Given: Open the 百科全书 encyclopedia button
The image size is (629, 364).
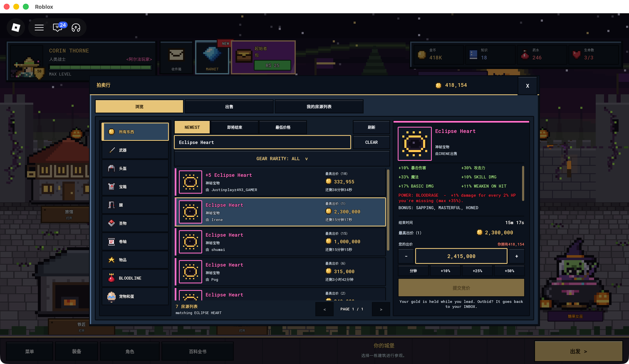Looking at the screenshot, I should click(x=197, y=351).
